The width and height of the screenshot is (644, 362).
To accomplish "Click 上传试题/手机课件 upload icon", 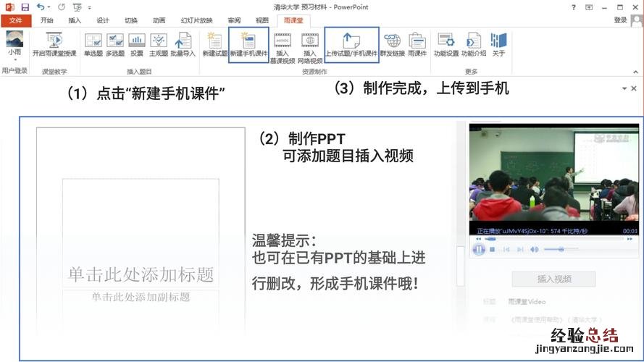I will (351, 43).
